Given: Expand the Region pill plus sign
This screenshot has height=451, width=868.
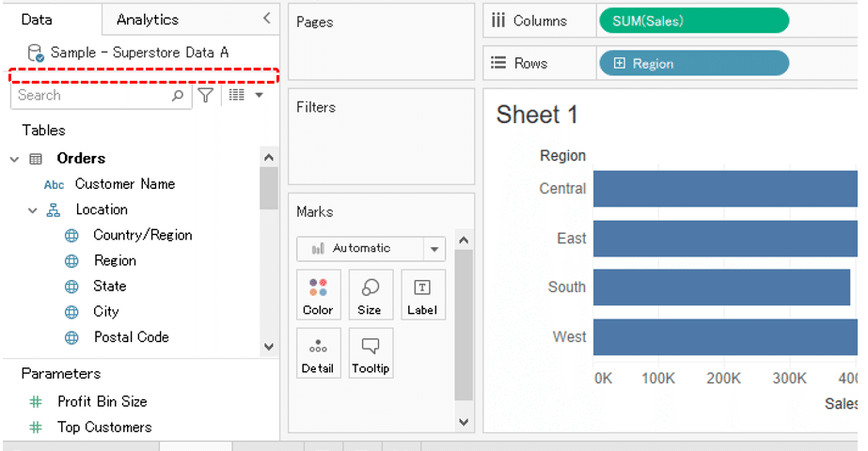Looking at the screenshot, I should (619, 64).
